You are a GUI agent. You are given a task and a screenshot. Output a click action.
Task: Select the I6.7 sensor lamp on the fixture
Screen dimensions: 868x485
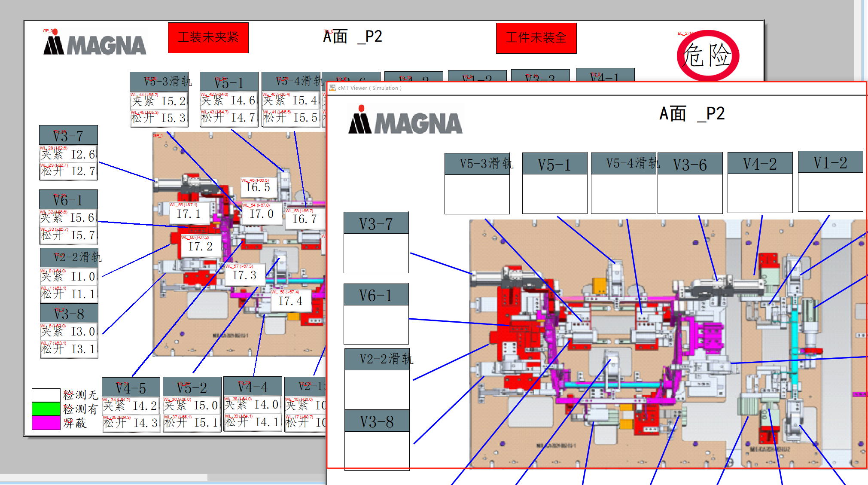(x=305, y=219)
